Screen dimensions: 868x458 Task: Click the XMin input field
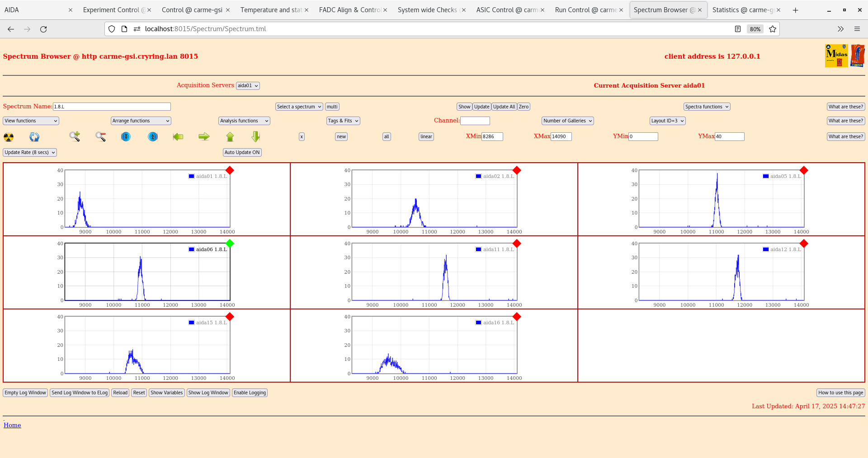click(492, 136)
